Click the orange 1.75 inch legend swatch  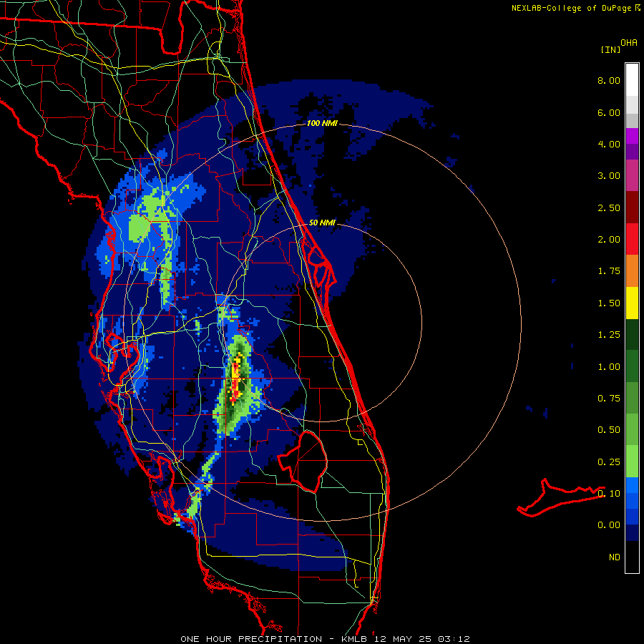click(632, 271)
